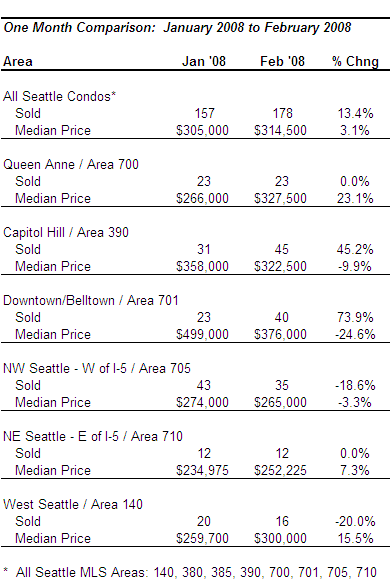Select NE Seattle Area 710 label
Viewport: 390px width, 581px height.
tap(93, 436)
